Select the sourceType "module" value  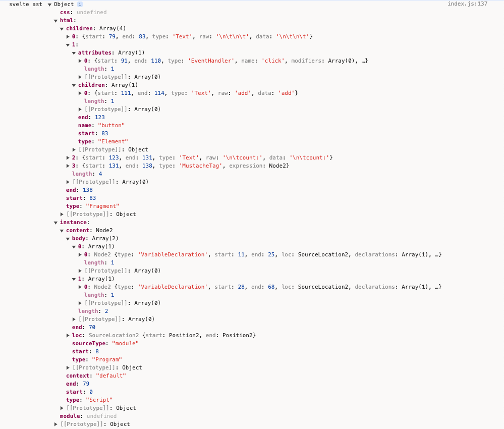pos(125,343)
